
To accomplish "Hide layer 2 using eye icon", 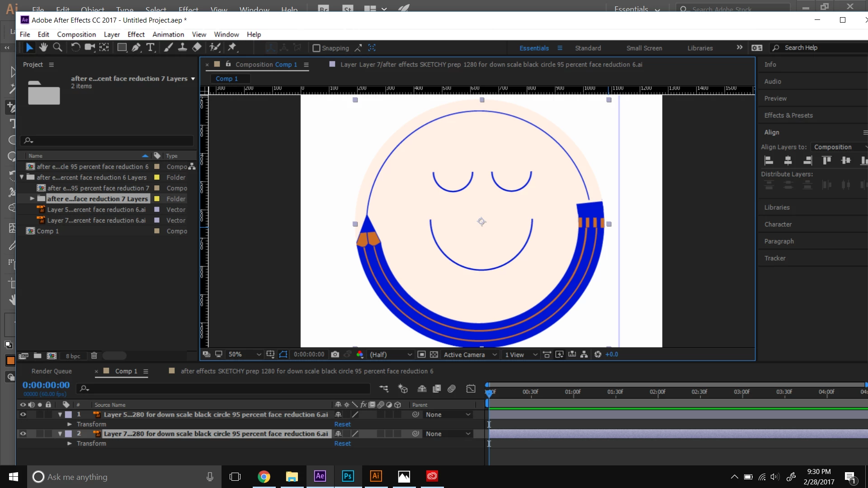I will point(23,434).
